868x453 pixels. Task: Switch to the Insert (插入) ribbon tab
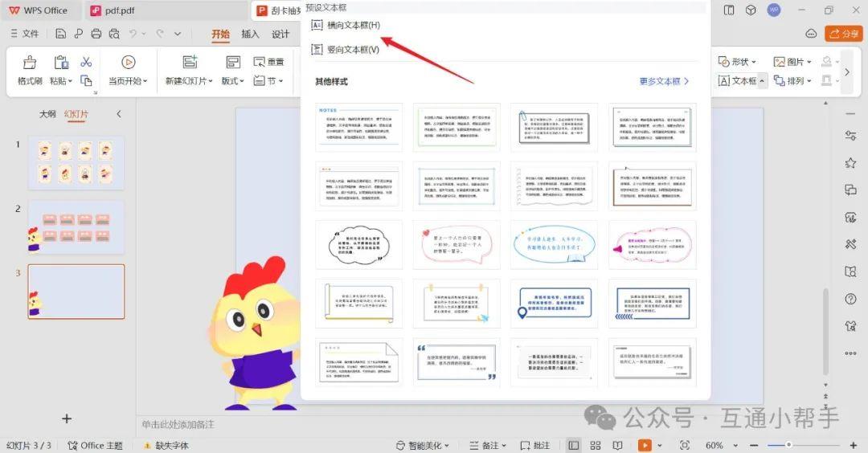pos(250,35)
